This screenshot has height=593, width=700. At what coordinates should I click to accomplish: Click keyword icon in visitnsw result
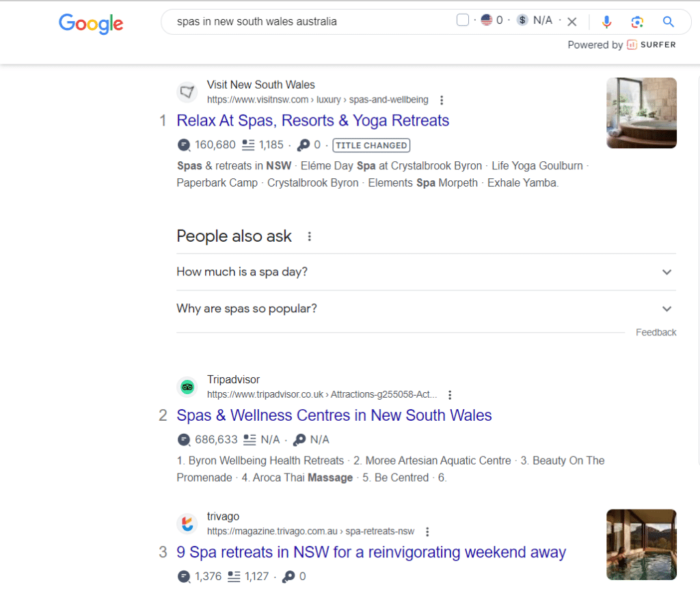point(304,145)
